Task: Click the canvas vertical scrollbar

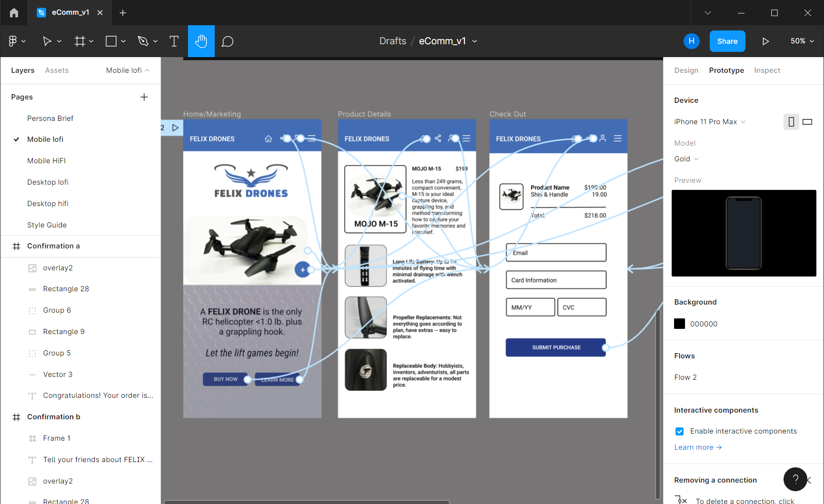Action: [x=658, y=404]
